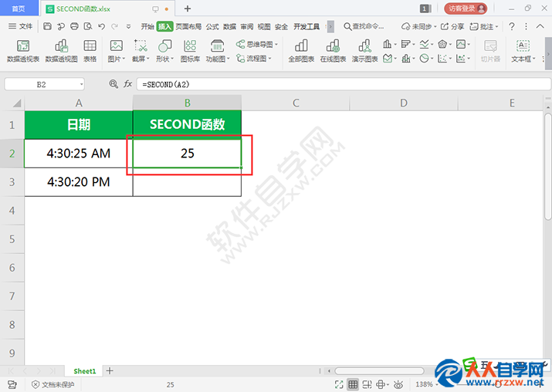Viewport: 552px width, 392px height.
Task: Open the icon library (图标库)
Action: coord(190,51)
